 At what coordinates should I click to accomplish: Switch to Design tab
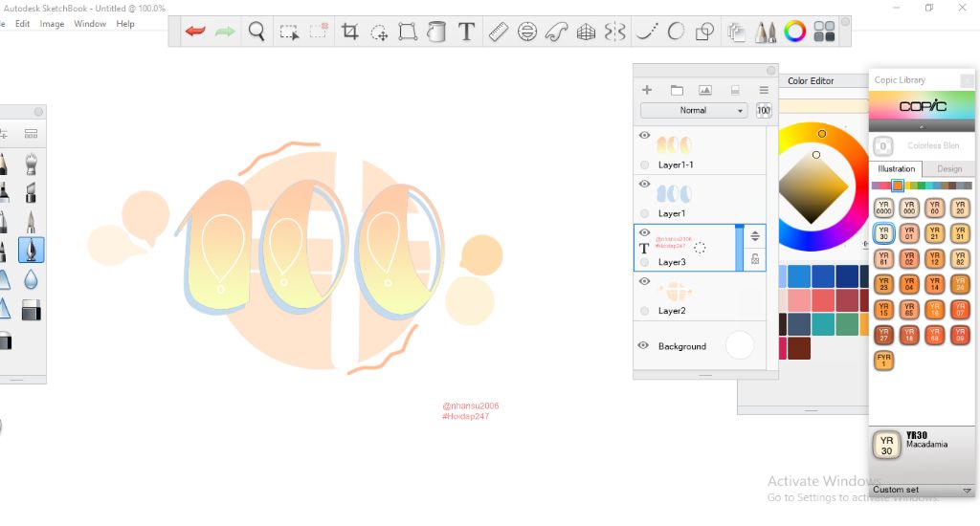pyautogui.click(x=949, y=168)
